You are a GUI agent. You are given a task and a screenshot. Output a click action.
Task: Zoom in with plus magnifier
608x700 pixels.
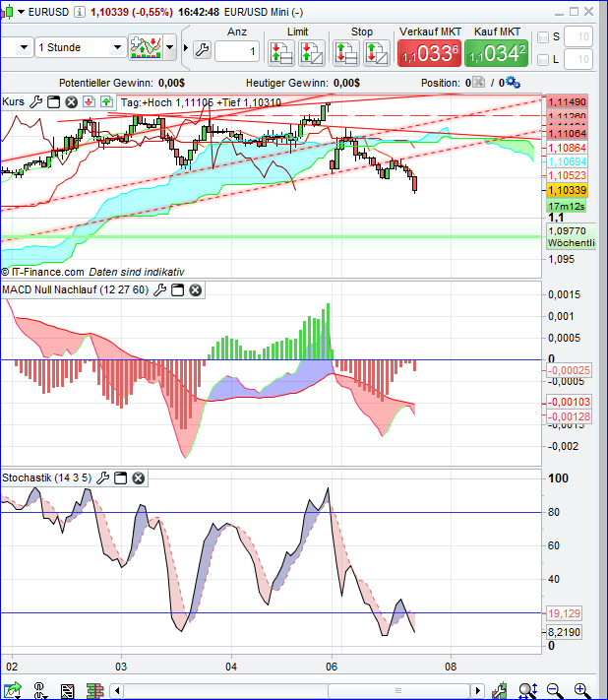pos(582,690)
